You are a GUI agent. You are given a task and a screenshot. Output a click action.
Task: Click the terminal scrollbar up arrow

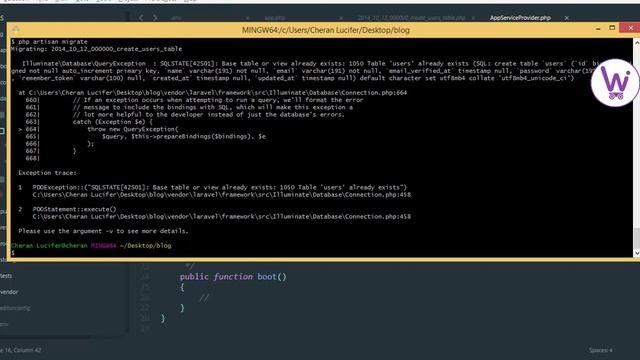(637, 42)
